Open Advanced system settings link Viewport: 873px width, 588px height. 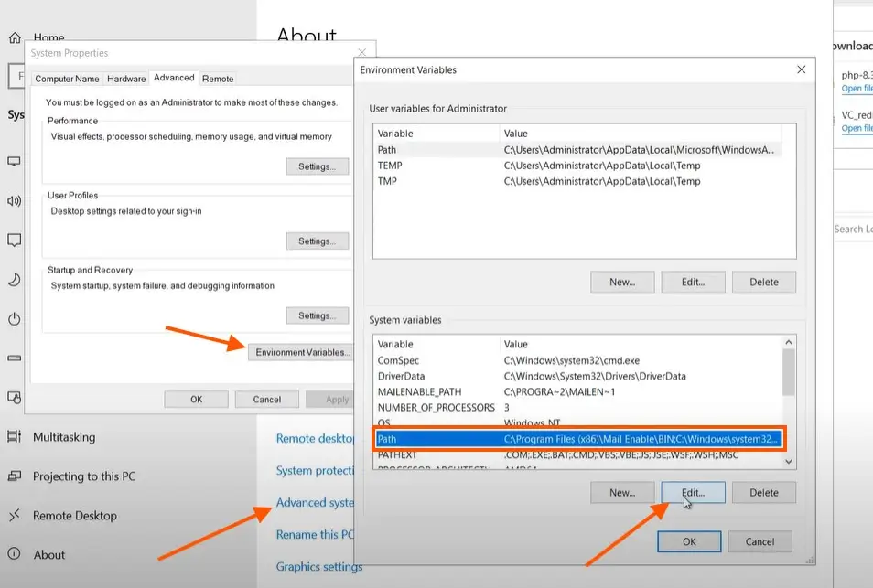coord(315,502)
